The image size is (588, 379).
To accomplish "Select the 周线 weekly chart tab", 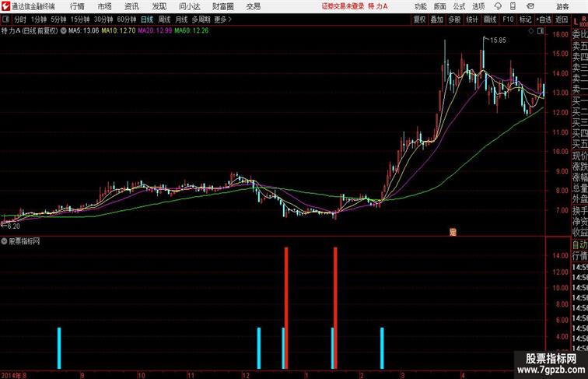I will pyautogui.click(x=164, y=19).
